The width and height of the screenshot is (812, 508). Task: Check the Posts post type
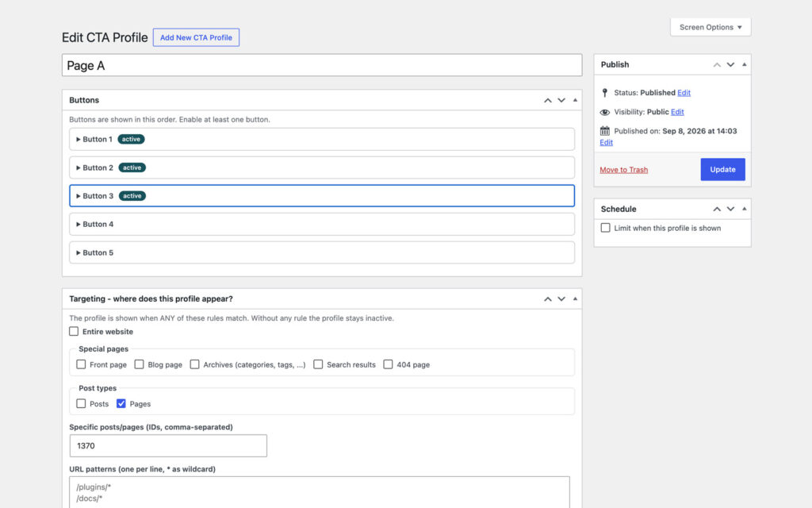81,403
